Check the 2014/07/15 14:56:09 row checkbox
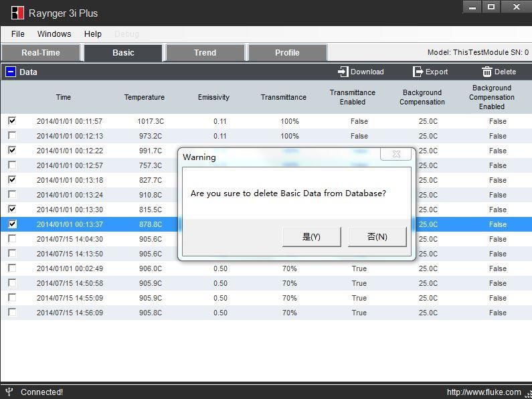532x399 pixels. coord(12,312)
